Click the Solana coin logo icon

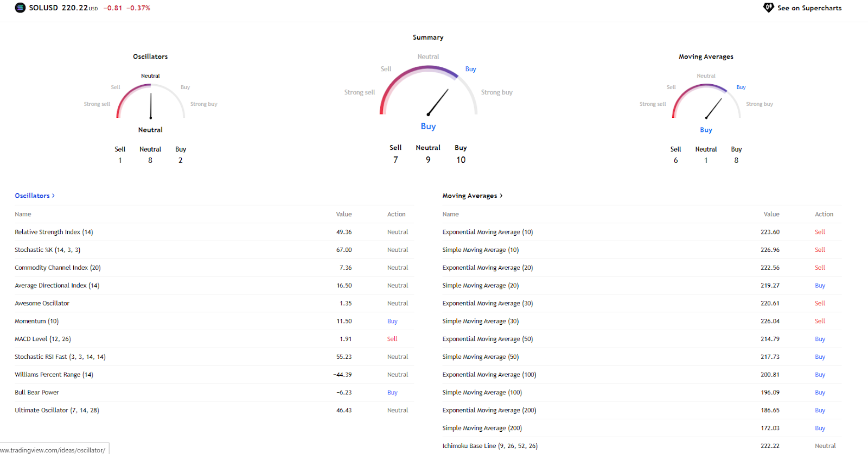click(20, 8)
